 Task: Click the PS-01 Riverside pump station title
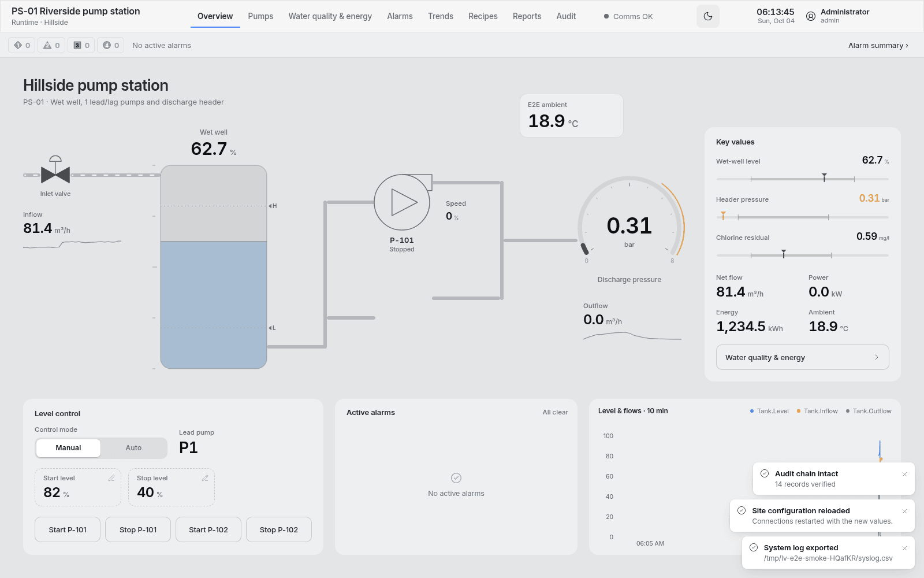pos(76,11)
